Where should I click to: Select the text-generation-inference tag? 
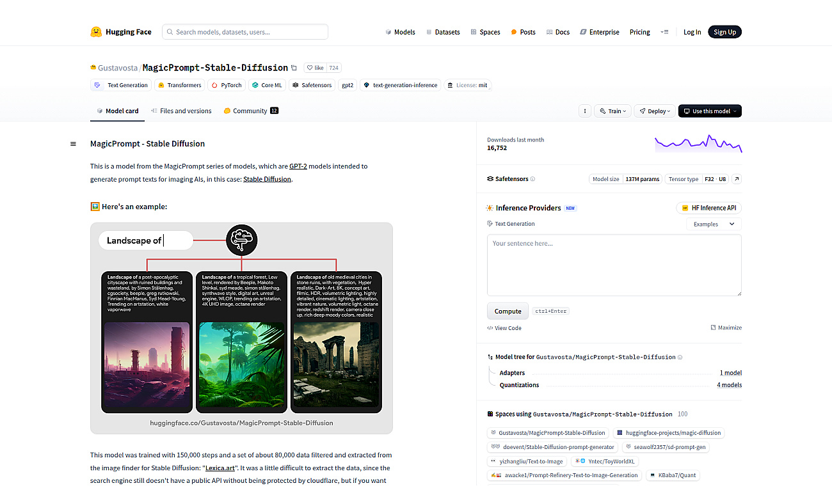pyautogui.click(x=401, y=85)
